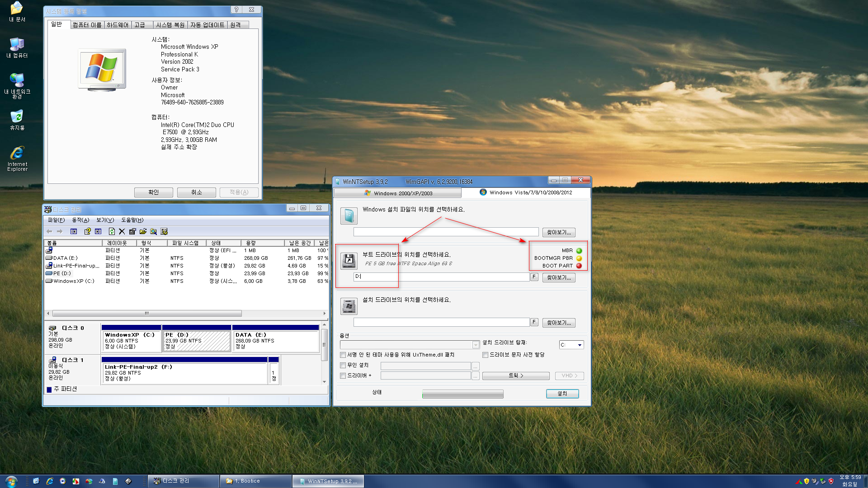Check the 드라이브 문자 사전 할당 checkbox
The width and height of the screenshot is (868, 488).
(485, 355)
